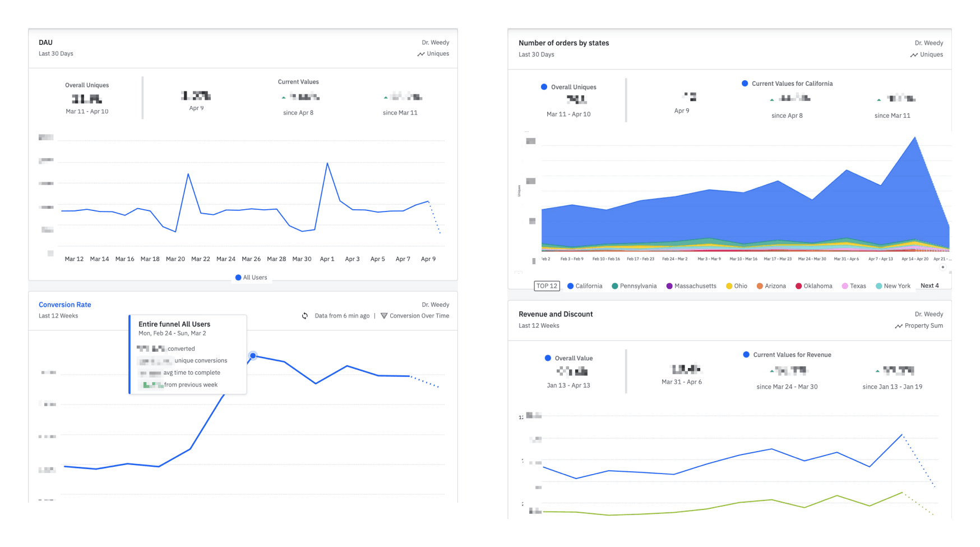980x547 pixels.
Task: Toggle the All Users legend in DAU
Action: (251, 278)
